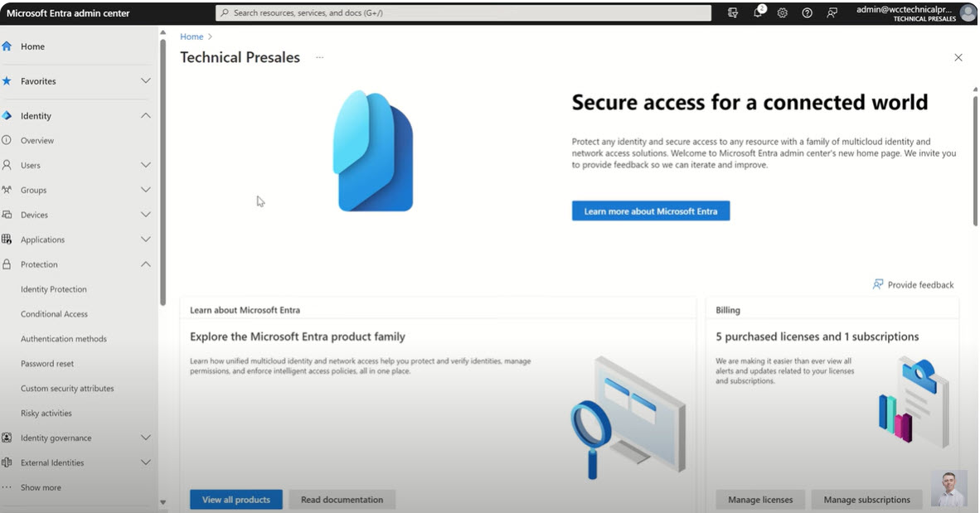The width and height of the screenshot is (980, 513).
Task: Open the Home menu item
Action: [33, 46]
